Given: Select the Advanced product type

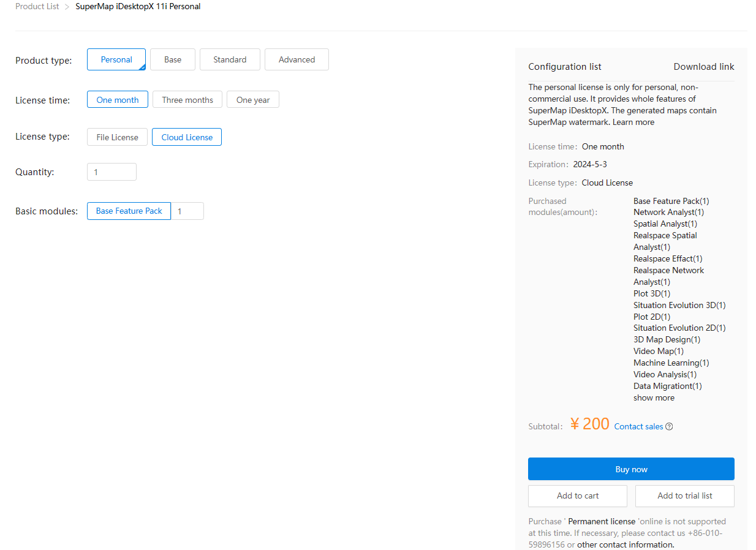Looking at the screenshot, I should coord(297,59).
